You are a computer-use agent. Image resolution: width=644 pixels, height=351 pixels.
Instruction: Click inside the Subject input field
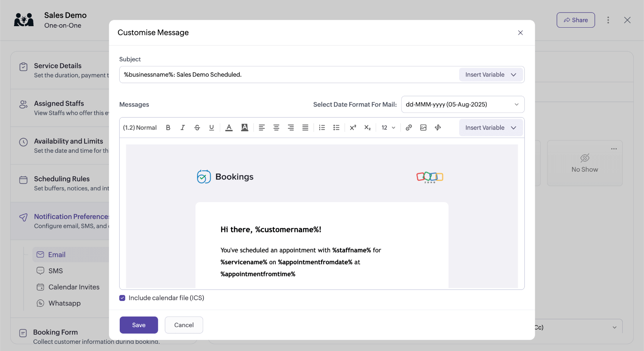coord(265,74)
